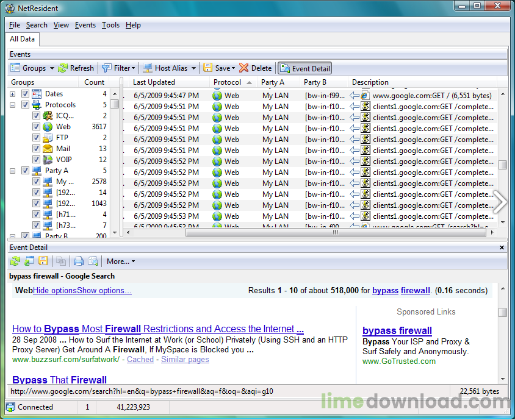Expand the Dates tree group
This screenshot has height=420, width=515.
(13, 94)
